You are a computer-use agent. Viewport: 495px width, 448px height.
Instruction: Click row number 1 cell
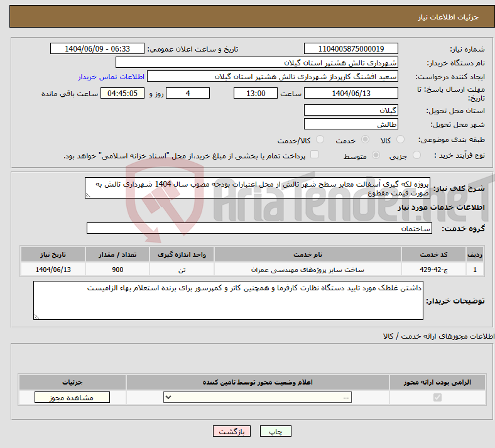pos(475,270)
